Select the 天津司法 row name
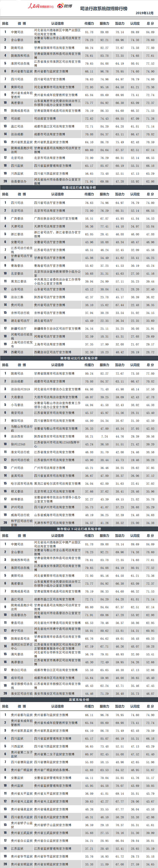 coord(17,227)
